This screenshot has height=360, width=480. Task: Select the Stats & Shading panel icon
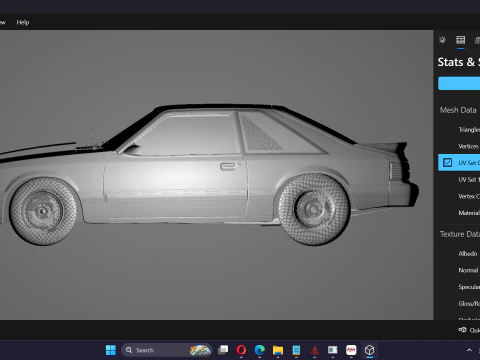pyautogui.click(x=461, y=40)
